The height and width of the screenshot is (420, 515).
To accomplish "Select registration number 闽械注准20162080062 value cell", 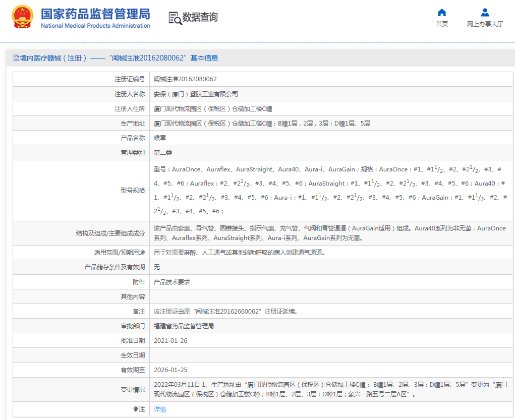I will pyautogui.click(x=185, y=79).
